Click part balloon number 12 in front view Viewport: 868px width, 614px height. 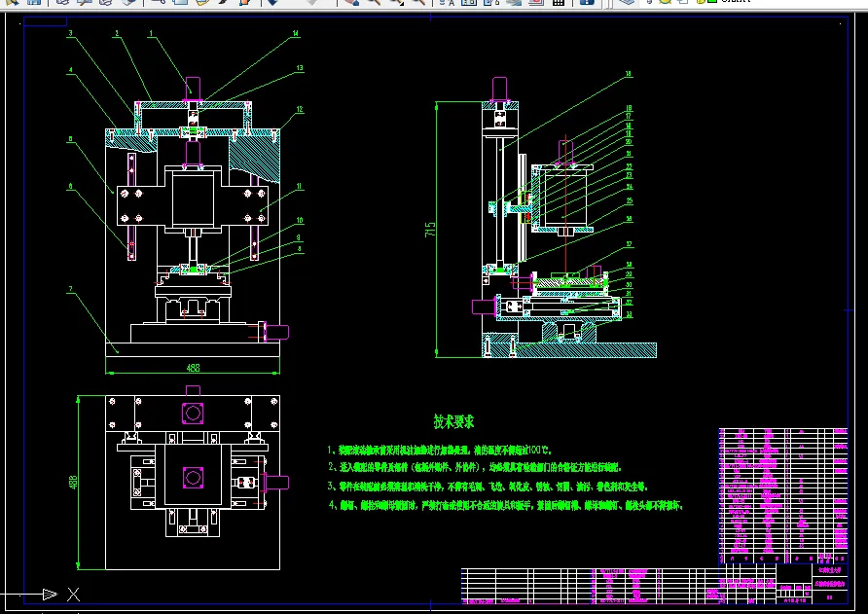(300, 110)
